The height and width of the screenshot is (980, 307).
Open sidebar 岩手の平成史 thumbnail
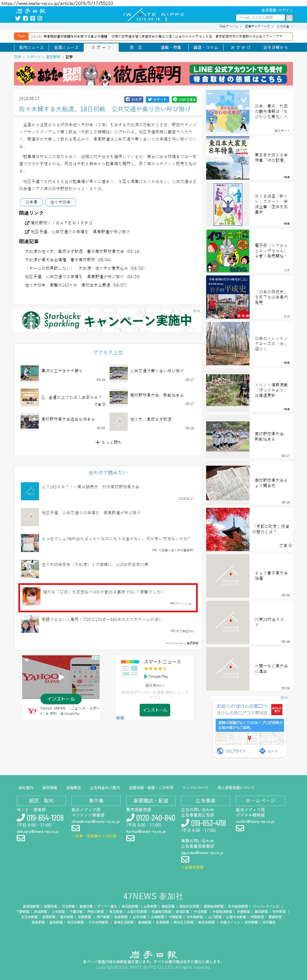point(228,297)
